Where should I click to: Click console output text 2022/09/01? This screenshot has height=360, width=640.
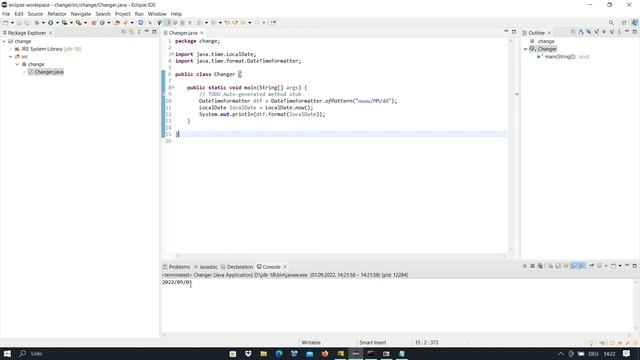(x=176, y=282)
